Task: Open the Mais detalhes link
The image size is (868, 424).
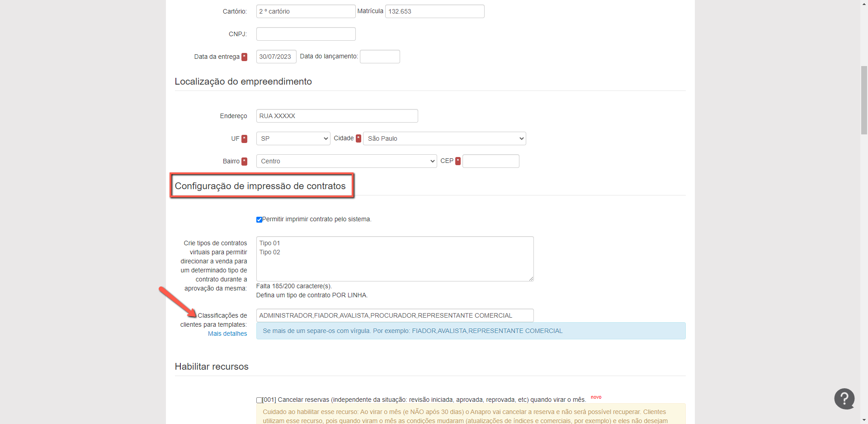Action: [x=227, y=333]
